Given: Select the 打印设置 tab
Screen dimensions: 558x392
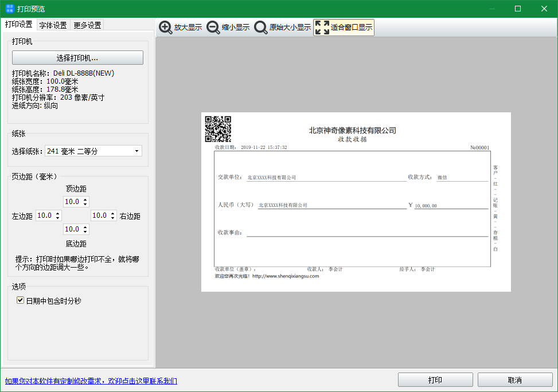Looking at the screenshot, I should tap(18, 25).
